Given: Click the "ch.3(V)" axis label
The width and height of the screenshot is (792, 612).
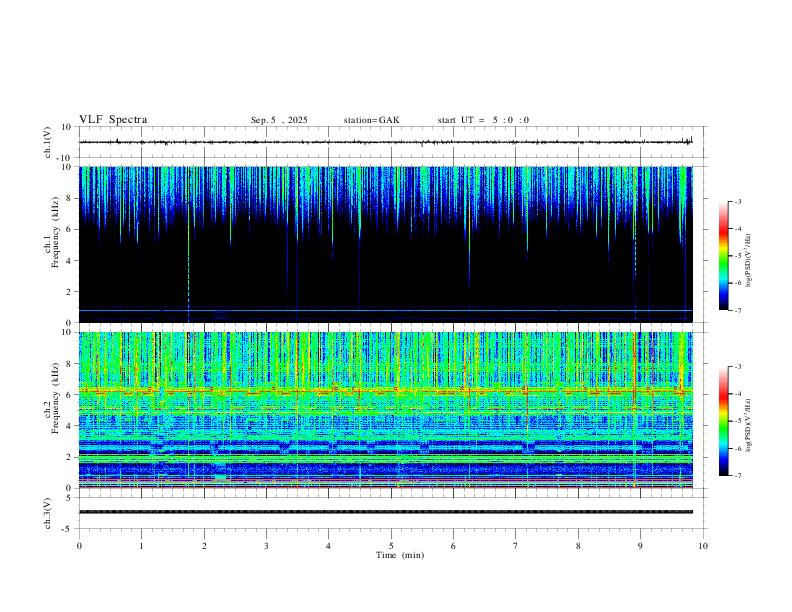Looking at the screenshot, I should (48, 513).
